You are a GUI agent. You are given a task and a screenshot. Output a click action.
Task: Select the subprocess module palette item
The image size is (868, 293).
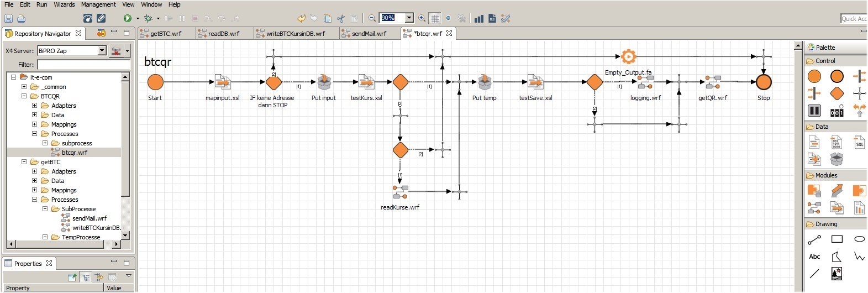click(x=814, y=208)
